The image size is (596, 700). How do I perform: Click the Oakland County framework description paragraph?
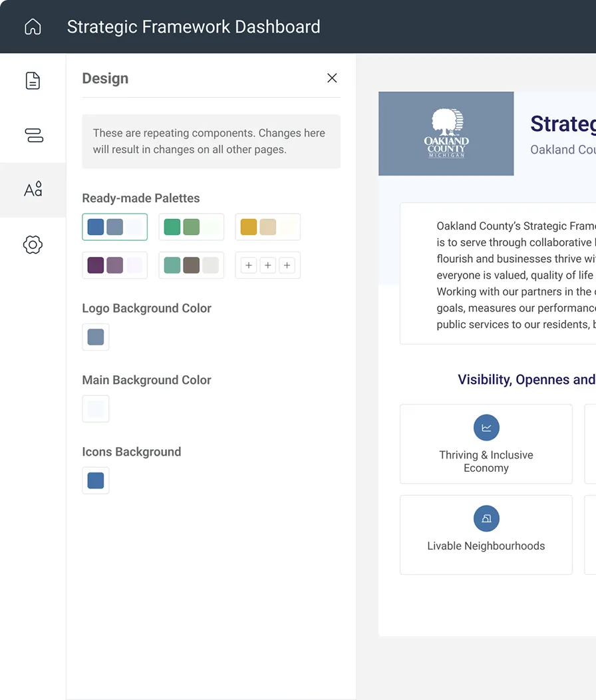click(516, 275)
